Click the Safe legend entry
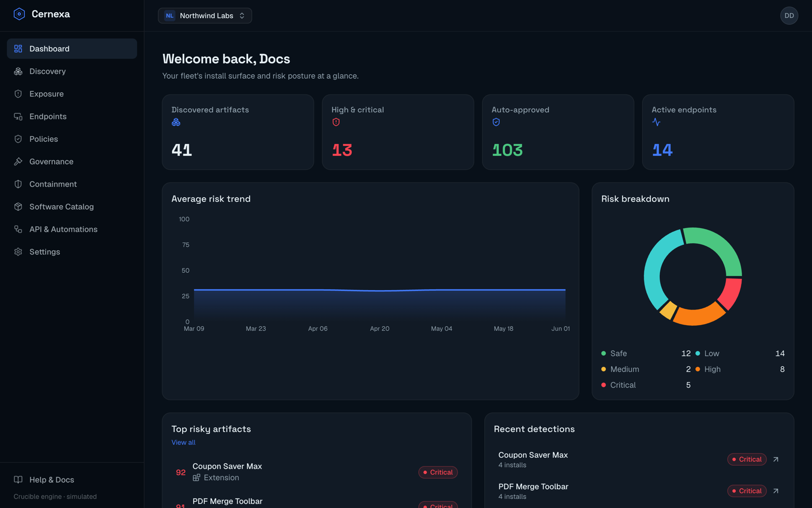The width and height of the screenshot is (812, 508). coord(646,354)
